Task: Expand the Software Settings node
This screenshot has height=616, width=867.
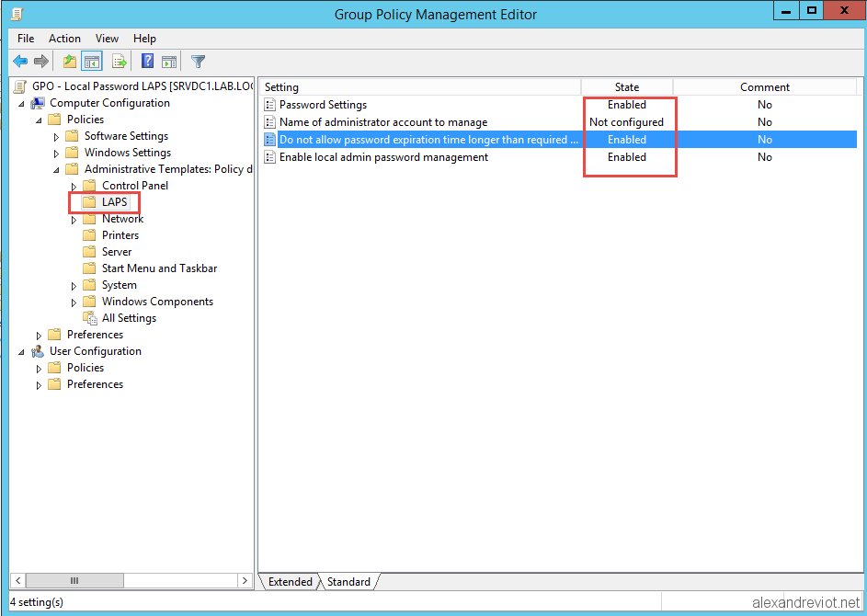Action: [x=56, y=137]
